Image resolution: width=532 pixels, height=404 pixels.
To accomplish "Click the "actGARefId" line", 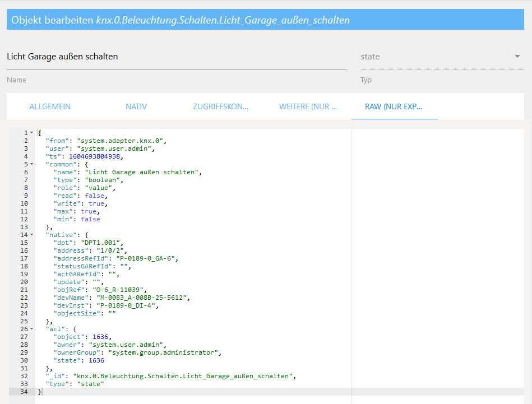I will coord(86,274).
